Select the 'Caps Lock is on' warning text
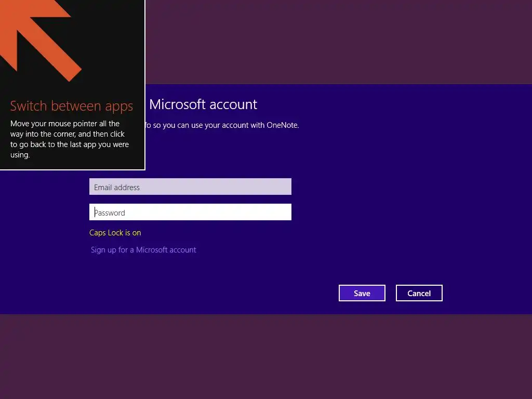 click(x=115, y=233)
